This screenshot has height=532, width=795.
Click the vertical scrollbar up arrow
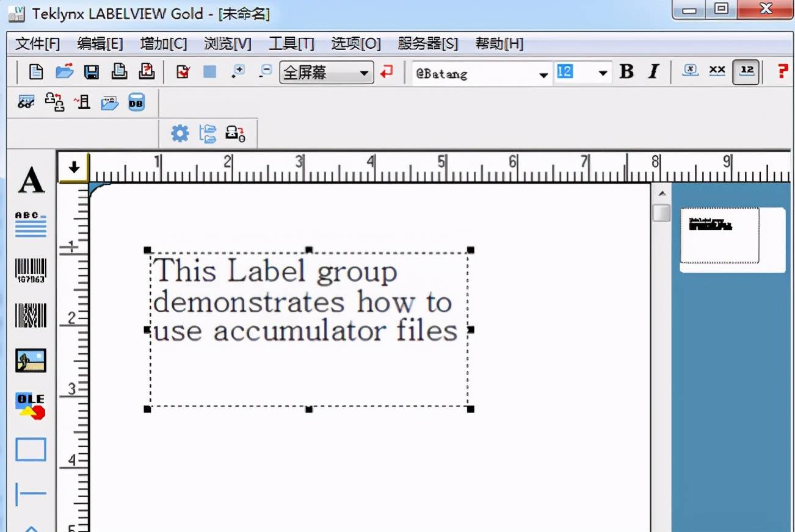tap(661, 194)
